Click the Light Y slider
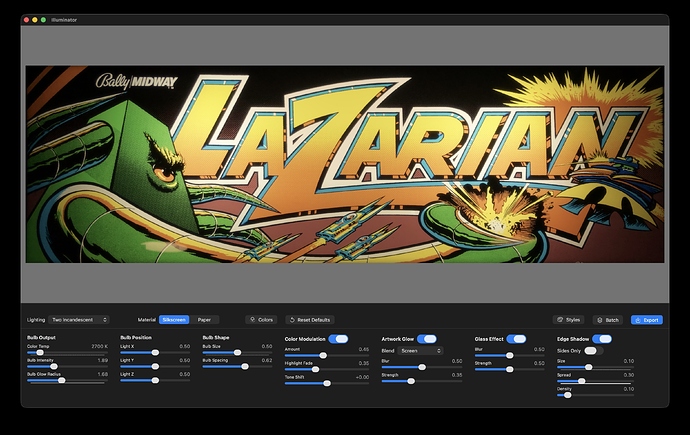Viewport: 690px width, 435px height. pos(155,366)
